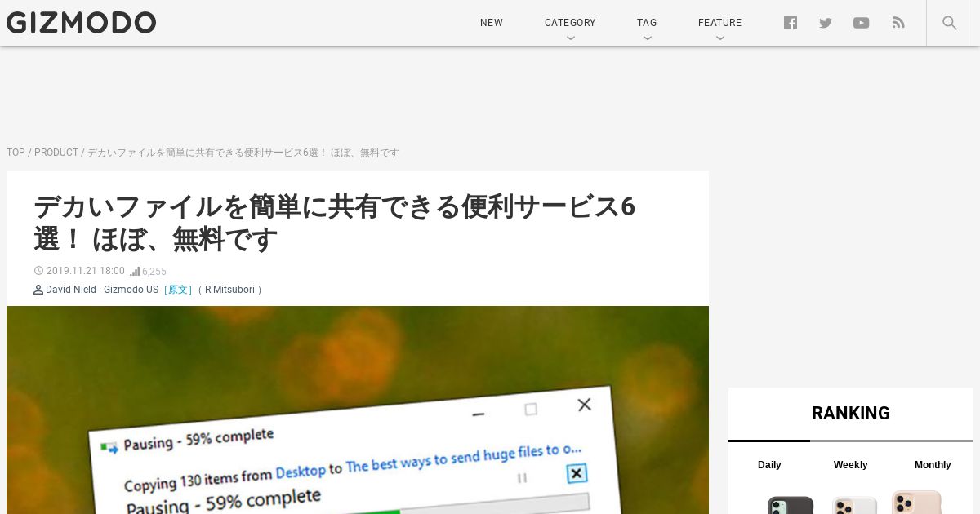Select the Monthly ranking tab
The image size is (980, 514).
click(x=933, y=465)
